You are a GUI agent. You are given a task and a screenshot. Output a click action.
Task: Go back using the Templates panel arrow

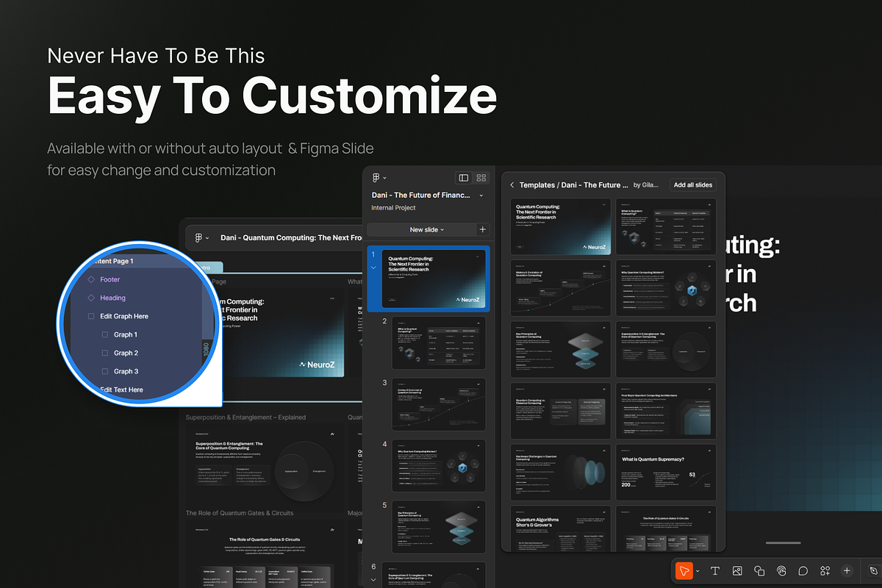(x=512, y=185)
